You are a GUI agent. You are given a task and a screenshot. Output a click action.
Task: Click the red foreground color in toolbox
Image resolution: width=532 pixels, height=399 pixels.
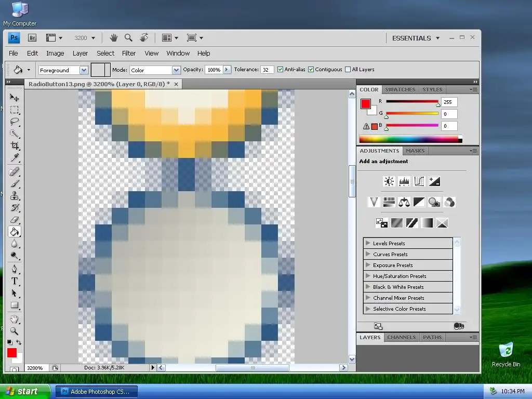(12, 353)
